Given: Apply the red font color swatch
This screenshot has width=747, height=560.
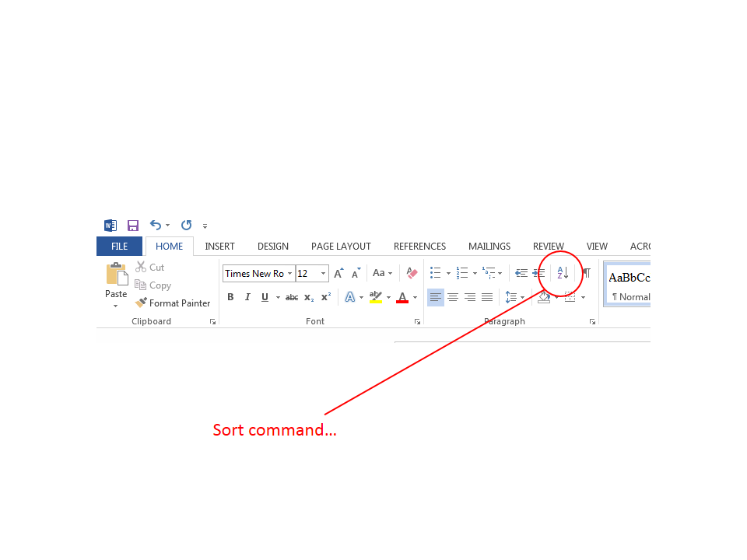Looking at the screenshot, I should coord(402,297).
